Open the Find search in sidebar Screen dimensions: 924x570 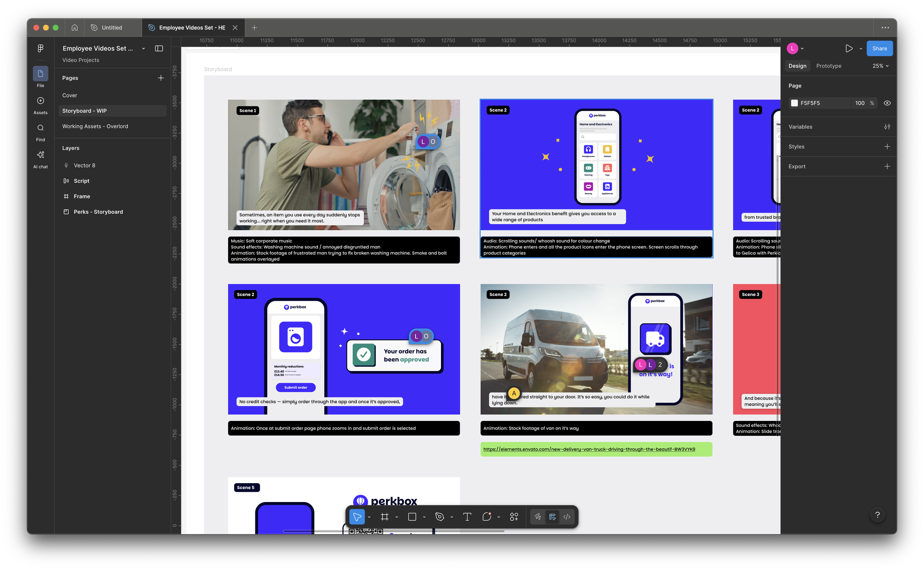click(x=40, y=132)
